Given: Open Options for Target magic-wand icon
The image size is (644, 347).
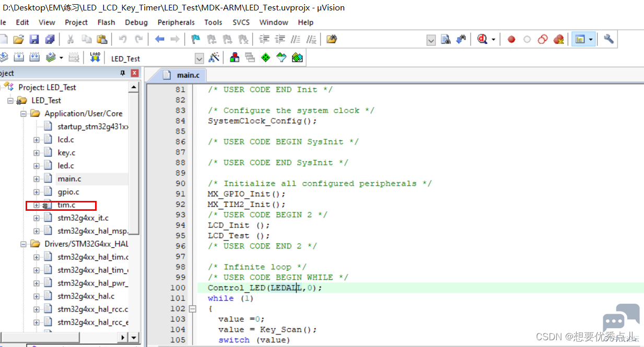Looking at the screenshot, I should tap(214, 57).
